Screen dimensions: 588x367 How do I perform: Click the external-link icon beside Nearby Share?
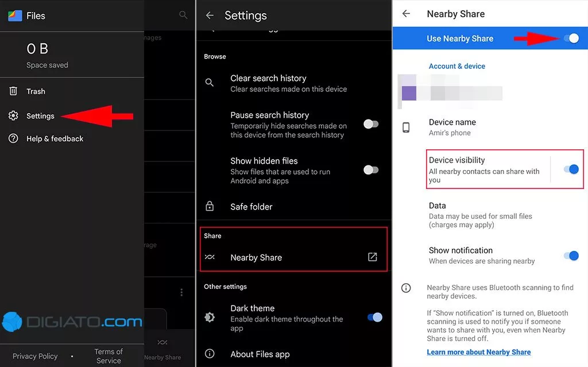372,257
